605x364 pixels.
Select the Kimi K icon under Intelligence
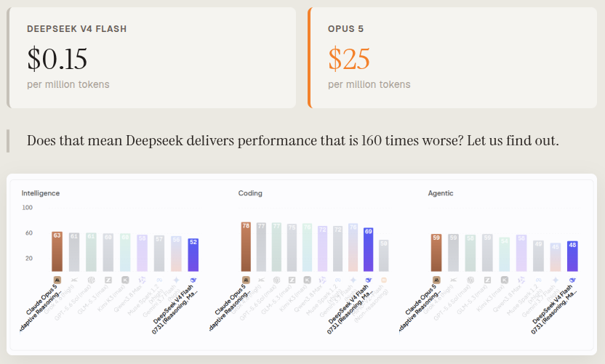[x=125, y=280]
